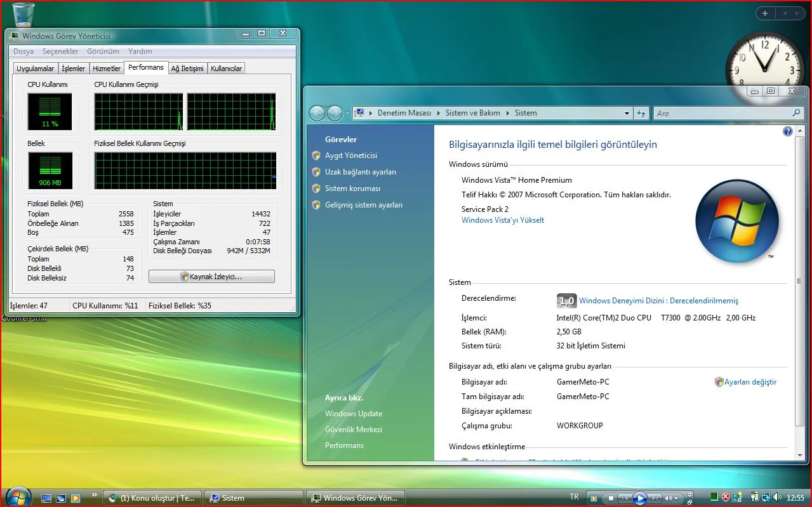Click scroll down arrow in Sistem window
This screenshot has width=812, height=507.
tap(801, 455)
